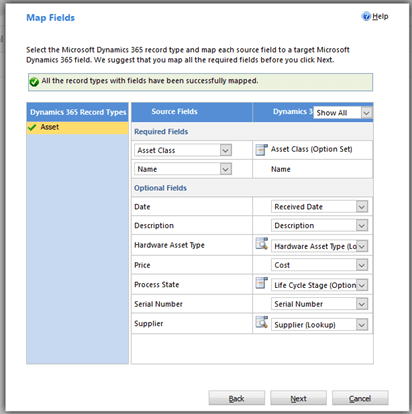Click the Hardware Asset Type source label
This screenshot has height=414, width=412.
click(169, 245)
